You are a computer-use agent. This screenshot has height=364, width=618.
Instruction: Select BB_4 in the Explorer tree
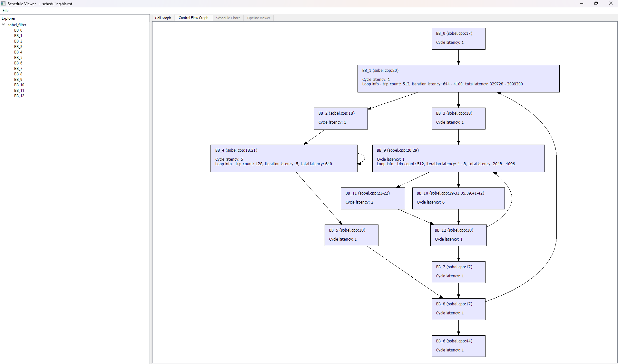pos(18,52)
